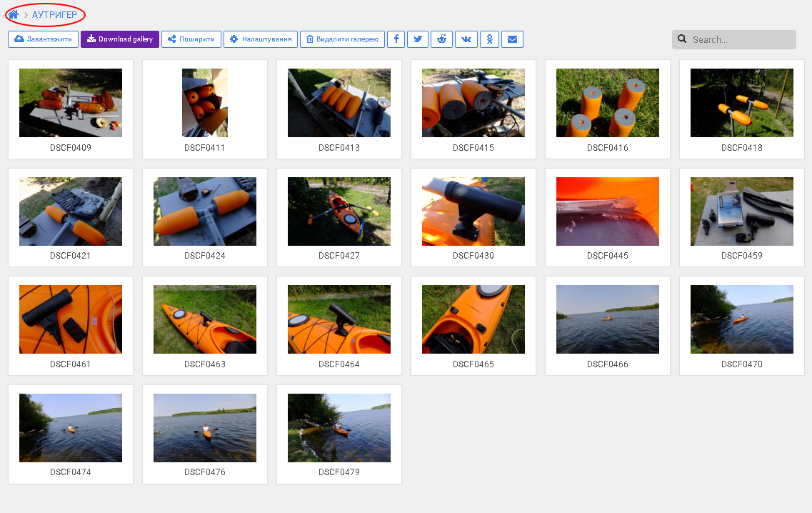Click the Завантажити upload button

pos(44,39)
